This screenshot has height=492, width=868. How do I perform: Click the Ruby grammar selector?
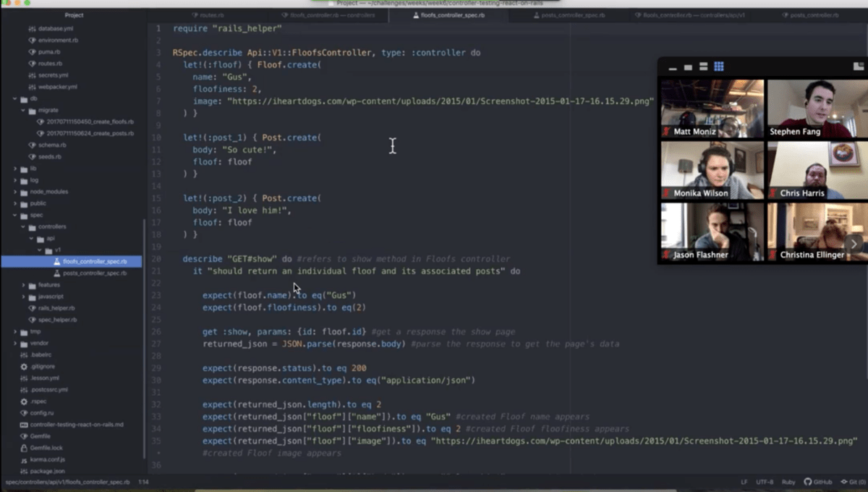pos(788,482)
